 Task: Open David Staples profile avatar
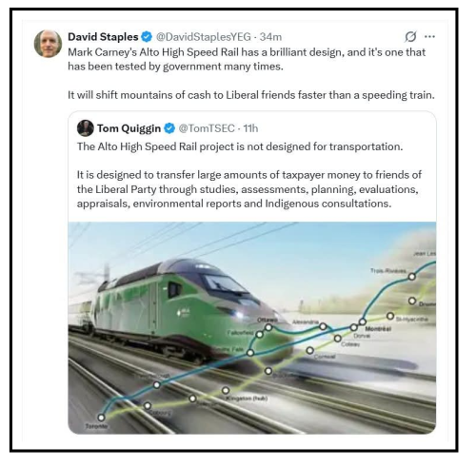tap(48, 44)
